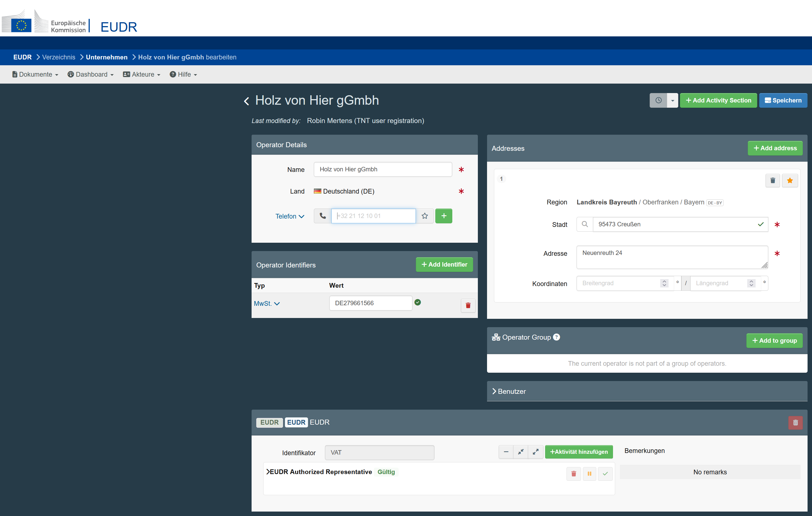Go to Unternehmen breadcrumb link
This screenshot has width=812, height=516.
(x=106, y=57)
